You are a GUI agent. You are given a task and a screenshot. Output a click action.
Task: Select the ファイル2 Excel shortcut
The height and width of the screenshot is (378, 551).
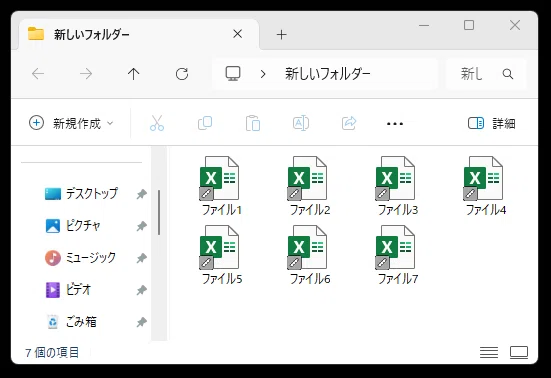click(x=309, y=186)
